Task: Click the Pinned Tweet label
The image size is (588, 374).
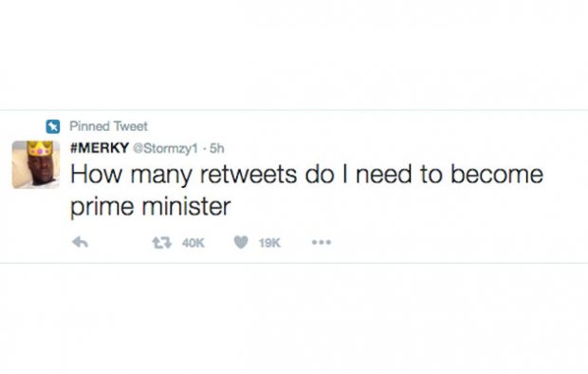Action: click(109, 126)
